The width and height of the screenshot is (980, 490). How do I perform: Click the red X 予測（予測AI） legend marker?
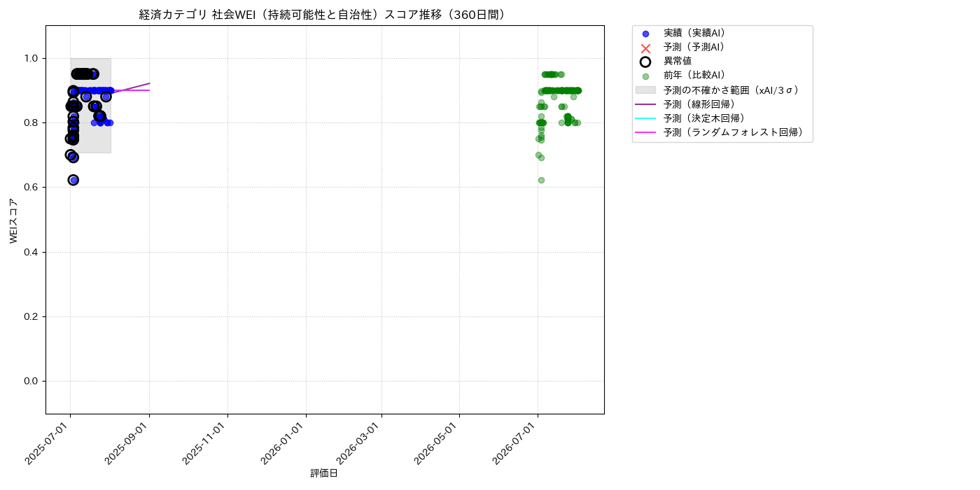(x=645, y=48)
